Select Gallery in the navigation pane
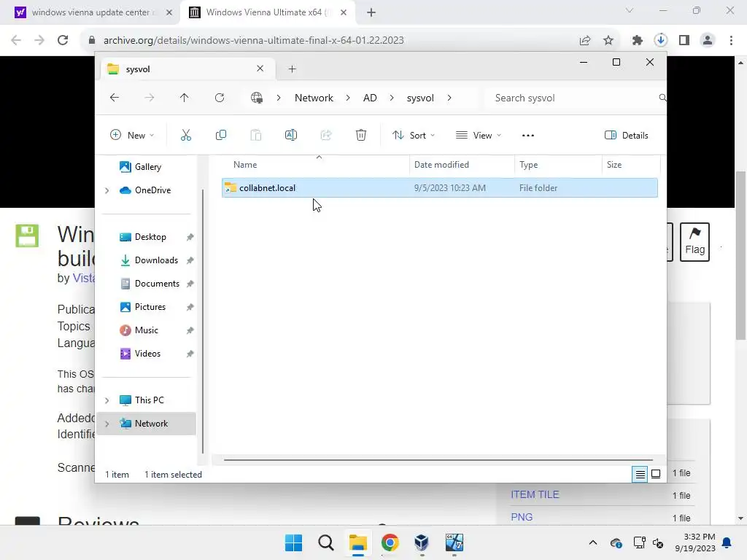Screen dimensions: 747x560 [147, 167]
